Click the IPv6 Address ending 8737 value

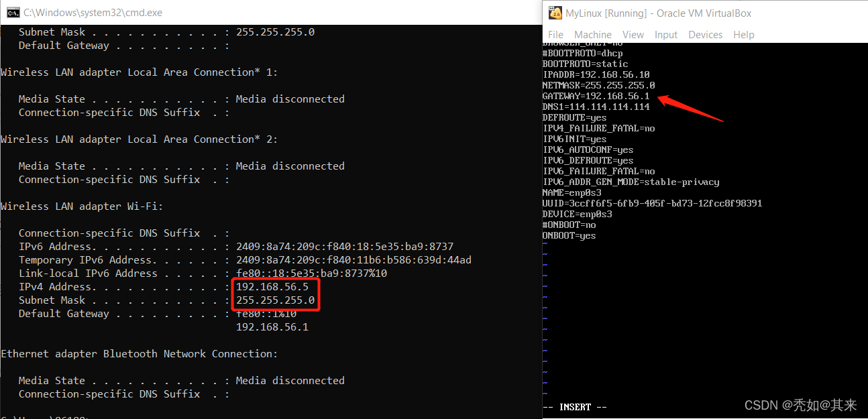point(345,247)
